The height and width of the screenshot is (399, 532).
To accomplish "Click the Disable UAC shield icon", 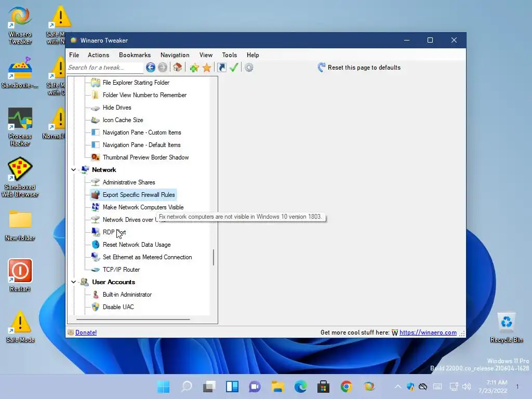I will point(96,307).
